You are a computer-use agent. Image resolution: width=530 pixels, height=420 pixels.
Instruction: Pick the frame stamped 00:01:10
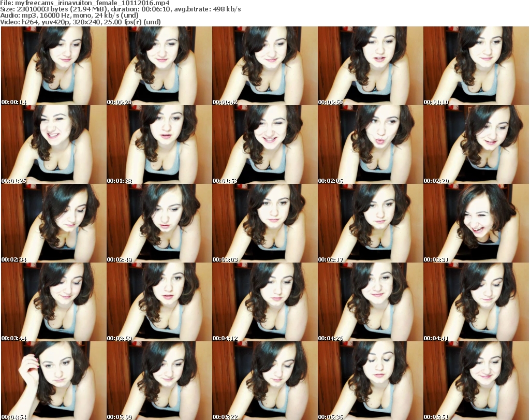(x=476, y=66)
